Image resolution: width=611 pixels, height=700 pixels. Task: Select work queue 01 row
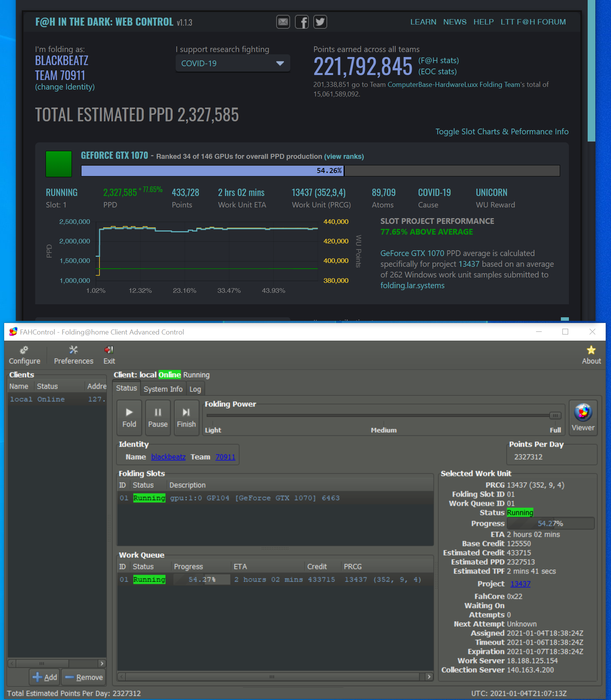[275, 579]
